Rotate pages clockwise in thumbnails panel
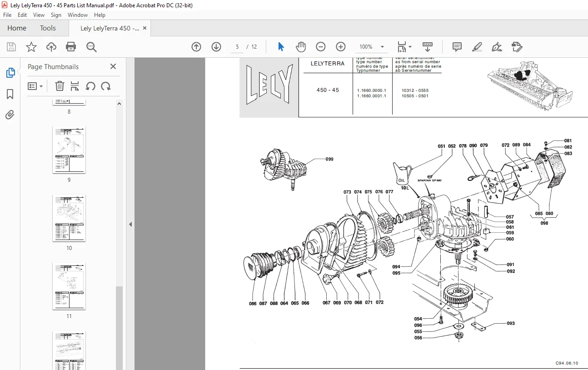Image resolution: width=588 pixels, height=370 pixels. pyautogui.click(x=106, y=86)
